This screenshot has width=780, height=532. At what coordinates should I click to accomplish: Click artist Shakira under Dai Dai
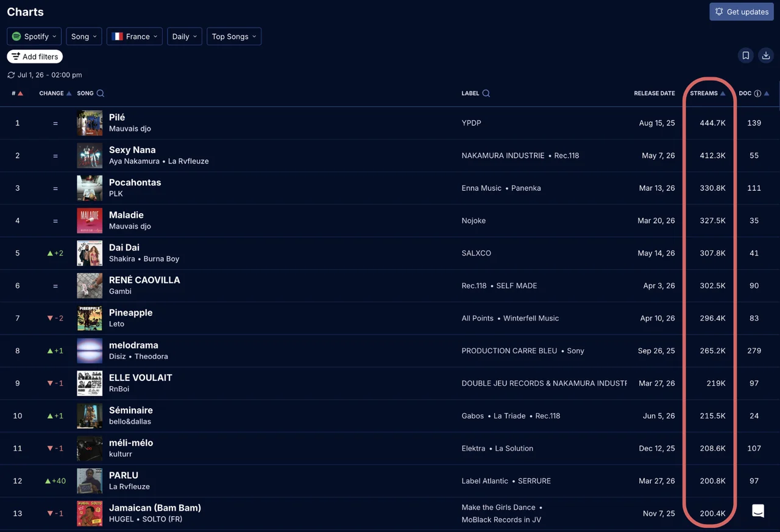[122, 259]
